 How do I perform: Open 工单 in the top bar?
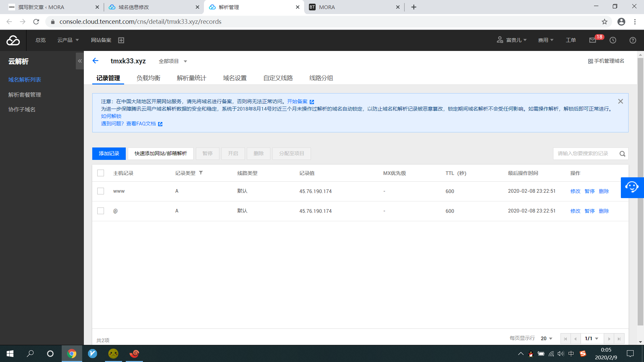point(571,40)
